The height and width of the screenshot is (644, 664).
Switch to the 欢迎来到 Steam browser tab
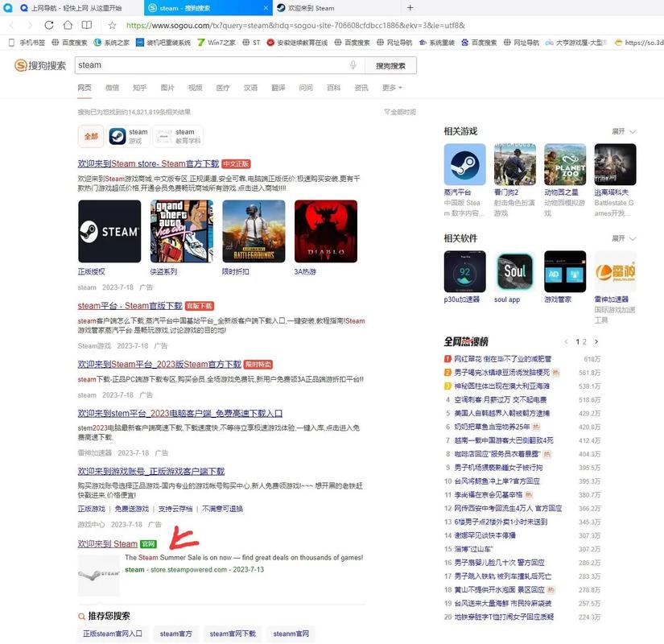pos(336,8)
